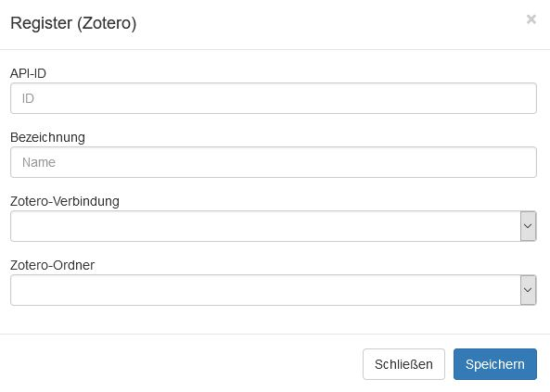Image resolution: width=550 pixels, height=392 pixels.
Task: Click the ID placeholder text
Action: coord(28,98)
